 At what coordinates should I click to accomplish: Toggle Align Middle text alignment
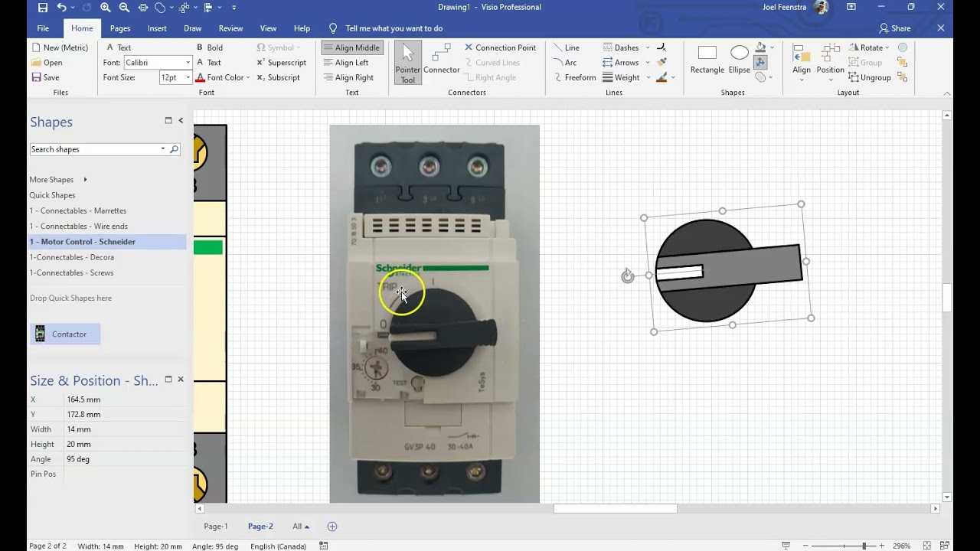tap(351, 47)
